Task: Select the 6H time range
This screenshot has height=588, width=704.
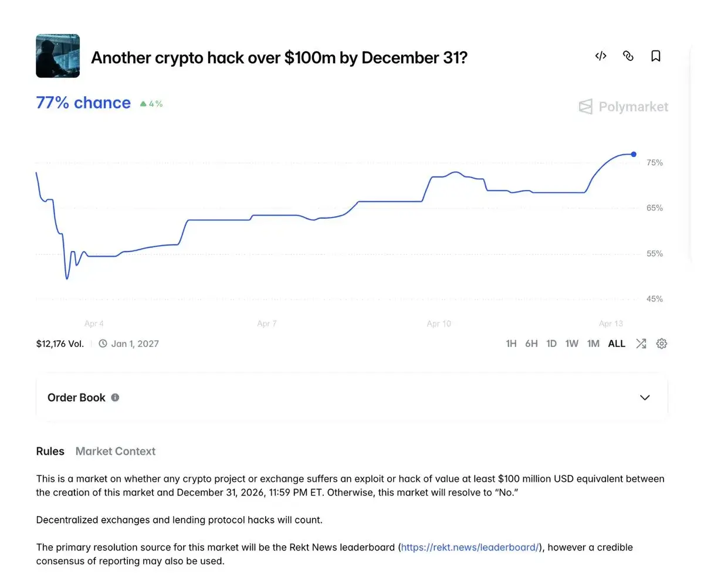Action: (x=531, y=344)
